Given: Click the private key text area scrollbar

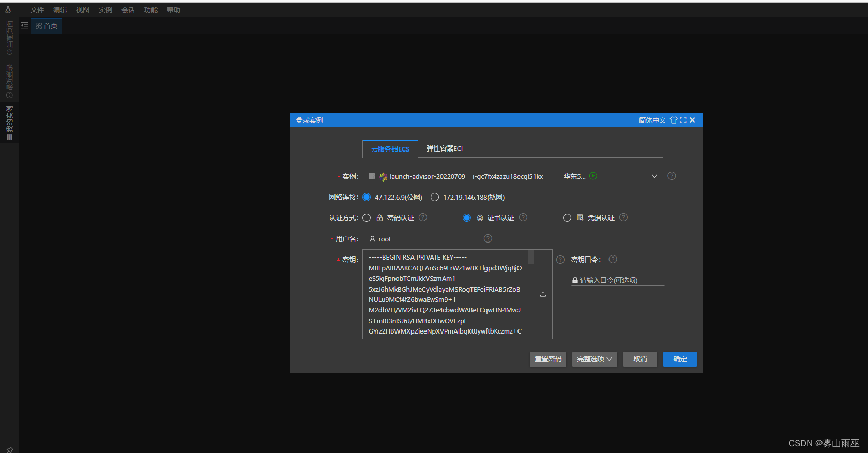Looking at the screenshot, I should coord(531,257).
